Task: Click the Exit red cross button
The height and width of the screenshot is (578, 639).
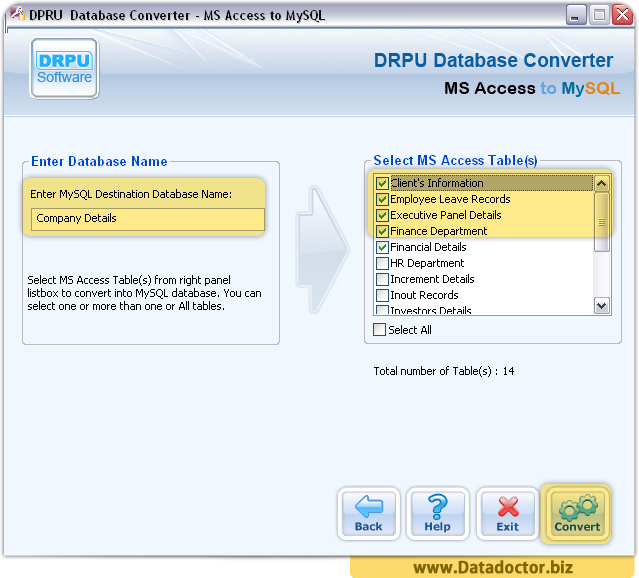Action: tap(508, 514)
